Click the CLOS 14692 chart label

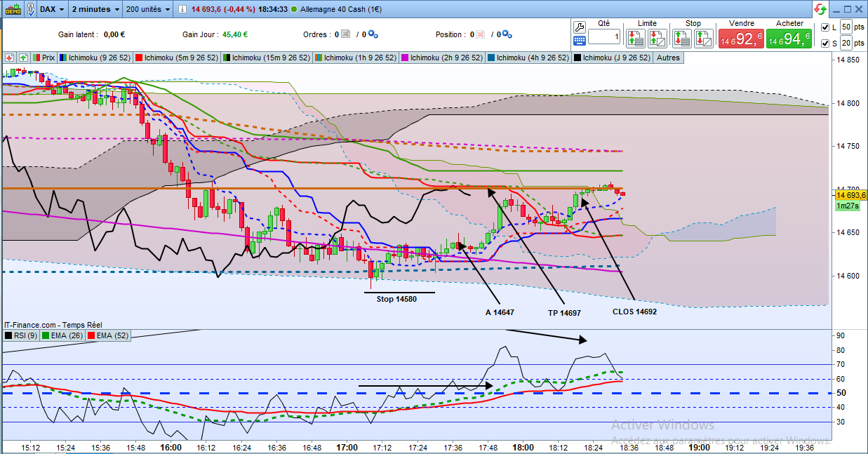634,312
